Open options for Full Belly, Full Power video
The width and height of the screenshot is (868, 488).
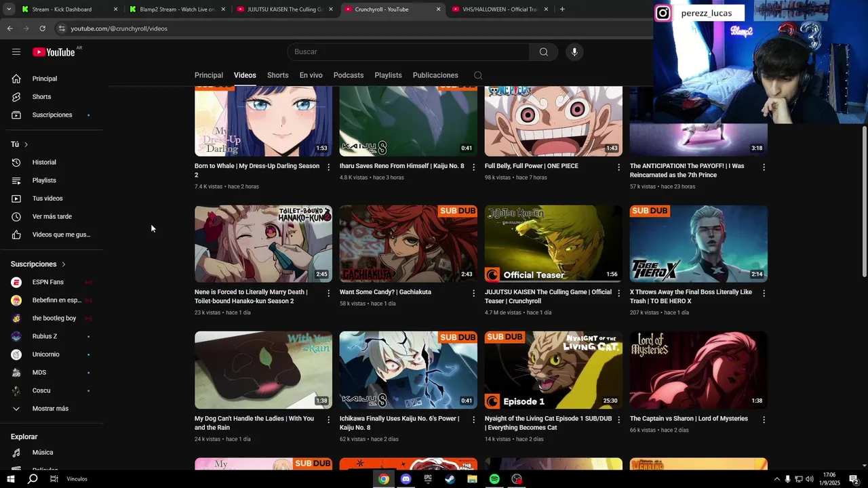pos(618,167)
